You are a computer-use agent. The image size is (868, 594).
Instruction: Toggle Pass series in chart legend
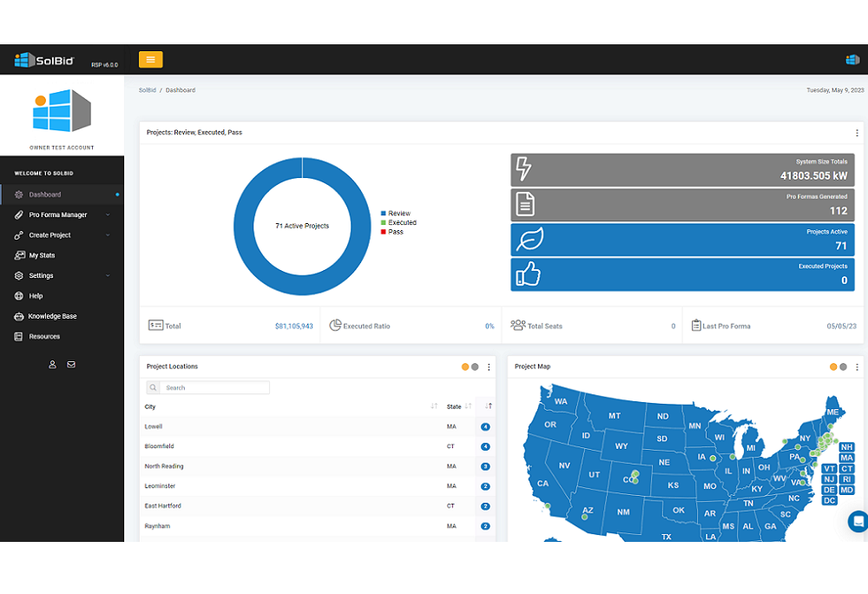[392, 232]
